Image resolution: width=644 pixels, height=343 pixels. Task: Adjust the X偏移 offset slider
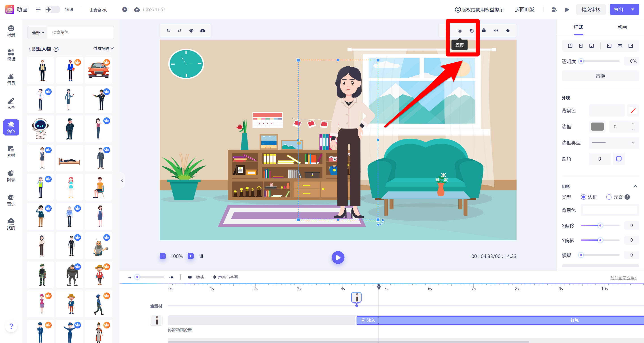tap(600, 226)
